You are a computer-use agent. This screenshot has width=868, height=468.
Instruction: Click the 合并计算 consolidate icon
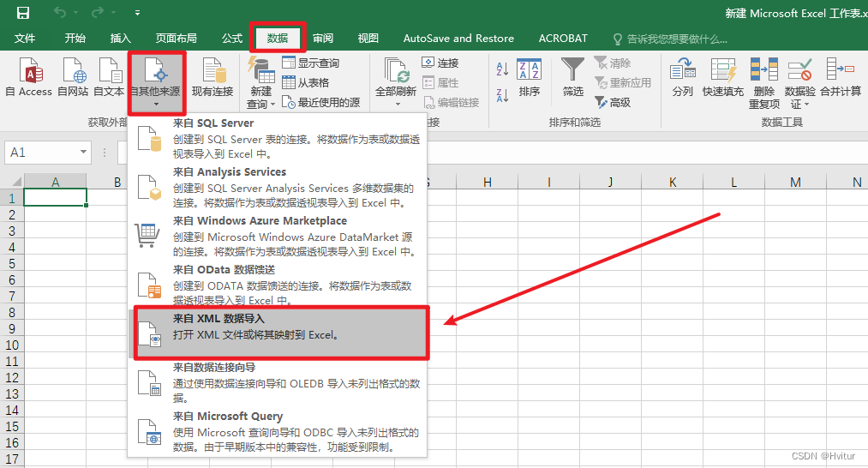tap(841, 77)
